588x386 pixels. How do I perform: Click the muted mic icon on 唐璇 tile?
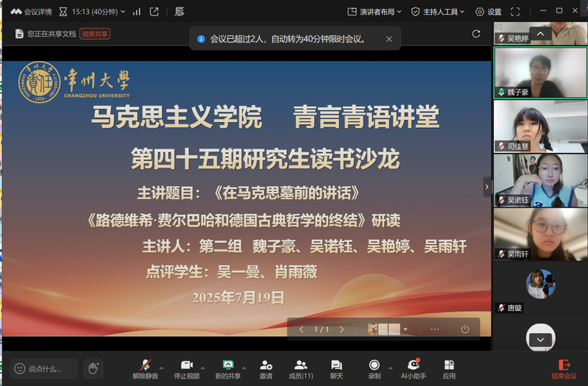501,308
